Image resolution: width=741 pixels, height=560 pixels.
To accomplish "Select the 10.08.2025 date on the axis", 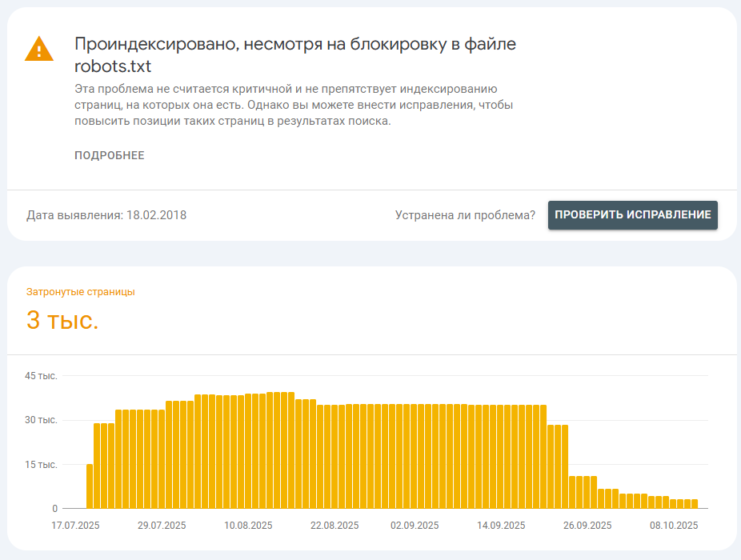I will 248,526.
